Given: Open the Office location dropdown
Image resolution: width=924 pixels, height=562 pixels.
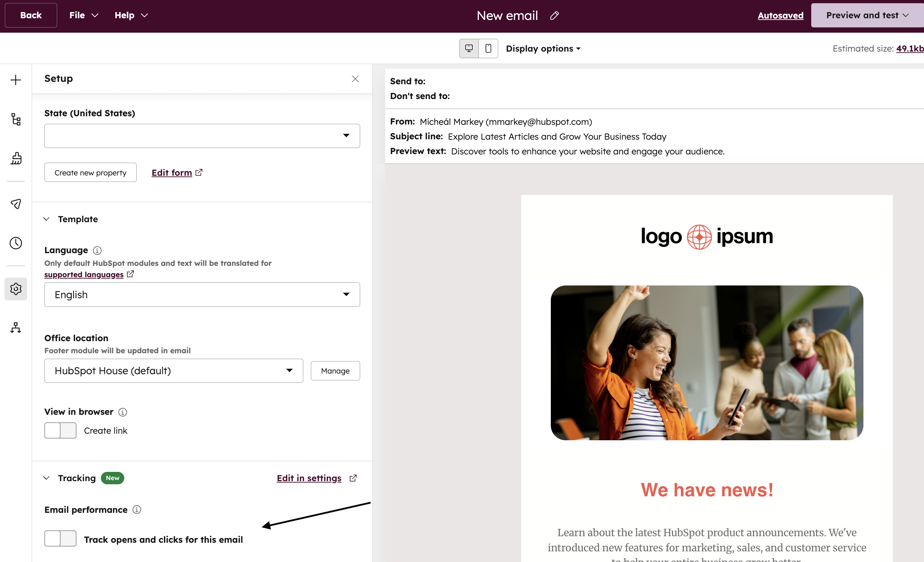Looking at the screenshot, I should click(x=174, y=370).
